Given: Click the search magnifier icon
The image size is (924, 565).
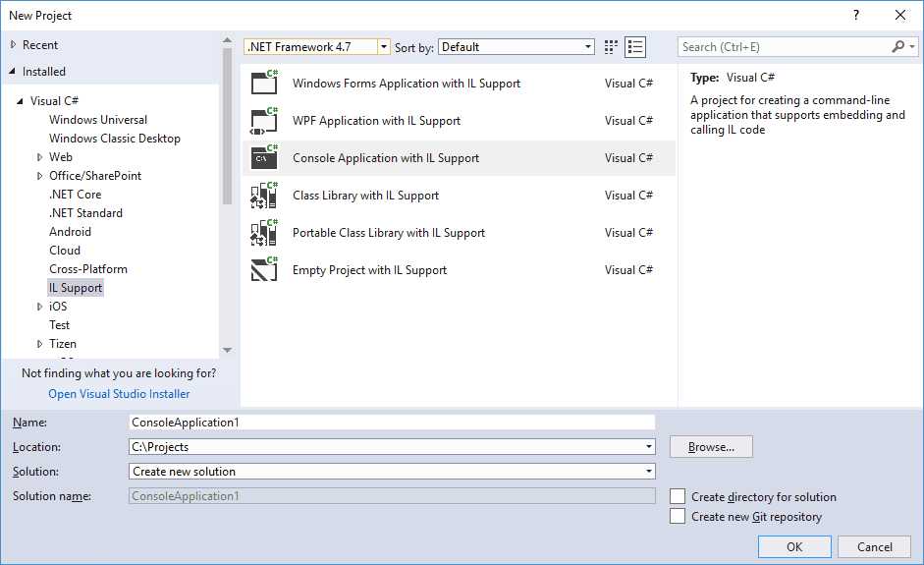Looking at the screenshot, I should click(898, 47).
